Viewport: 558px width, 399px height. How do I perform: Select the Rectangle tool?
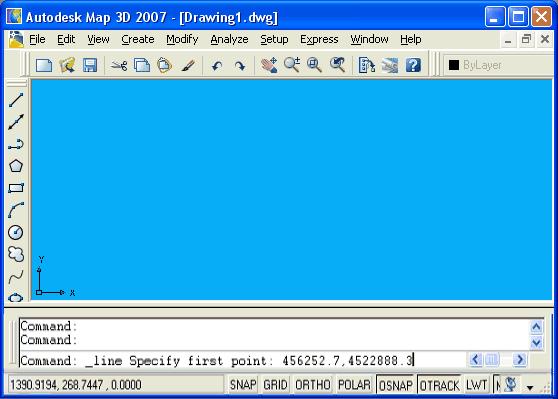click(16, 188)
